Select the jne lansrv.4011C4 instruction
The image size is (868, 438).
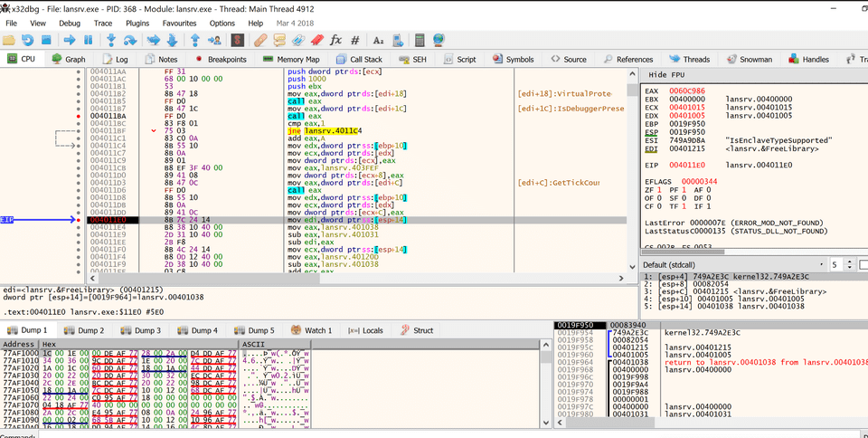coord(325,130)
